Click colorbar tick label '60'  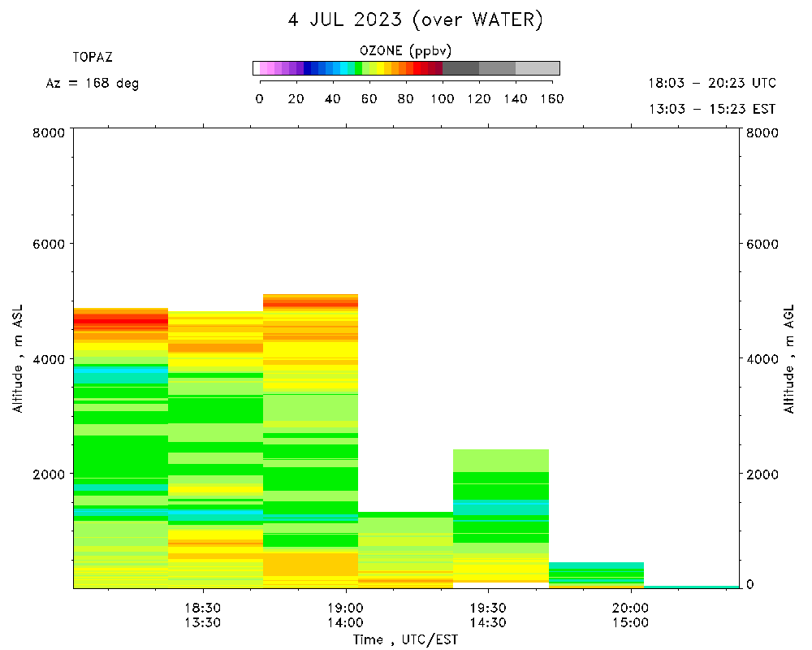point(369,99)
